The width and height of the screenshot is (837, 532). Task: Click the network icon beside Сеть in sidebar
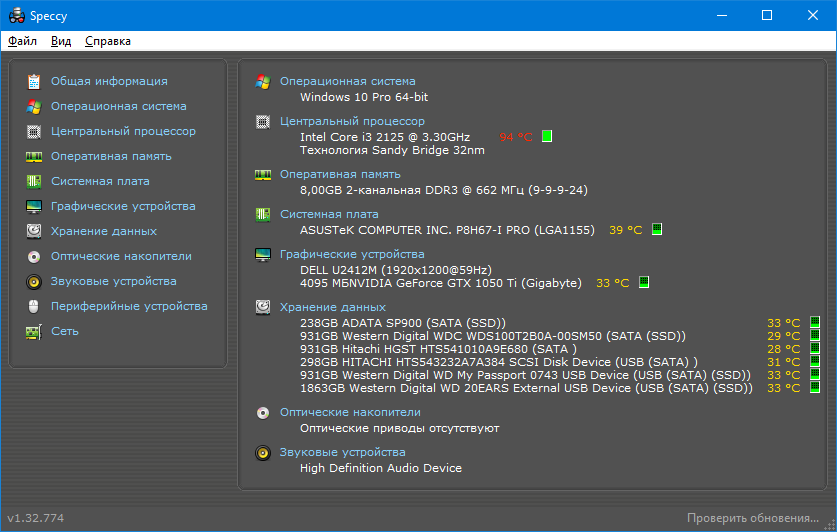34,331
